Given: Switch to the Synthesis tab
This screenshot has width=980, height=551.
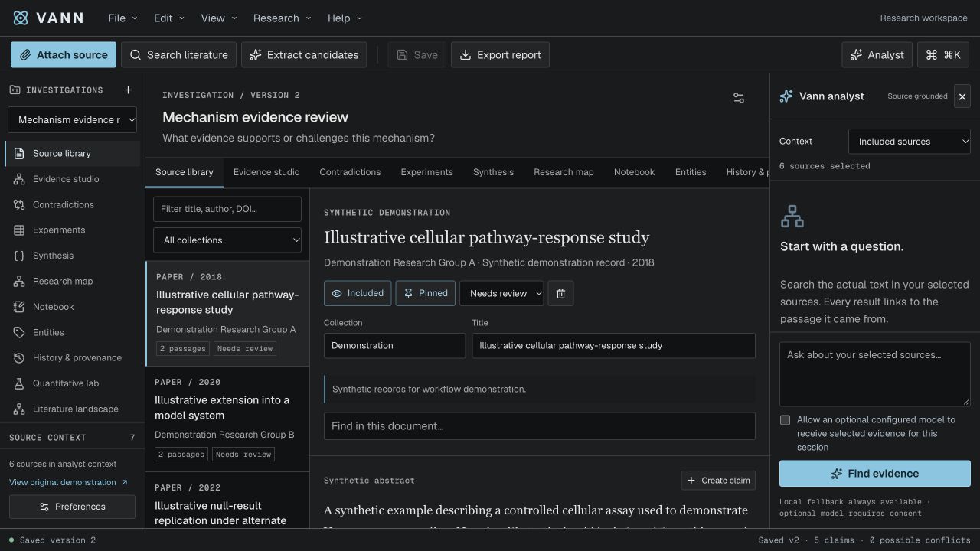Looking at the screenshot, I should (493, 172).
